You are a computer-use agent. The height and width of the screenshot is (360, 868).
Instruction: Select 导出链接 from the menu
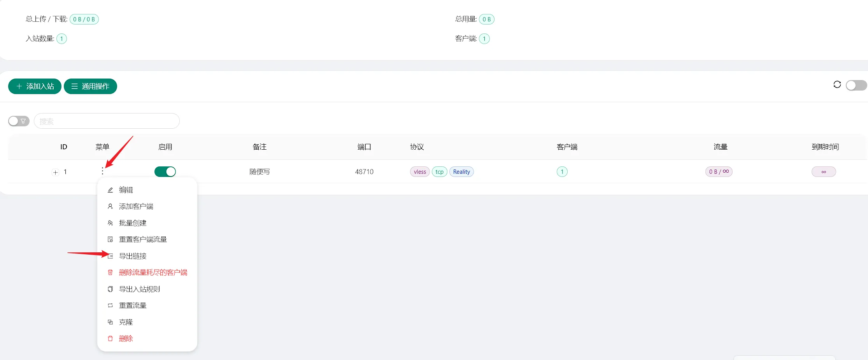point(133,256)
